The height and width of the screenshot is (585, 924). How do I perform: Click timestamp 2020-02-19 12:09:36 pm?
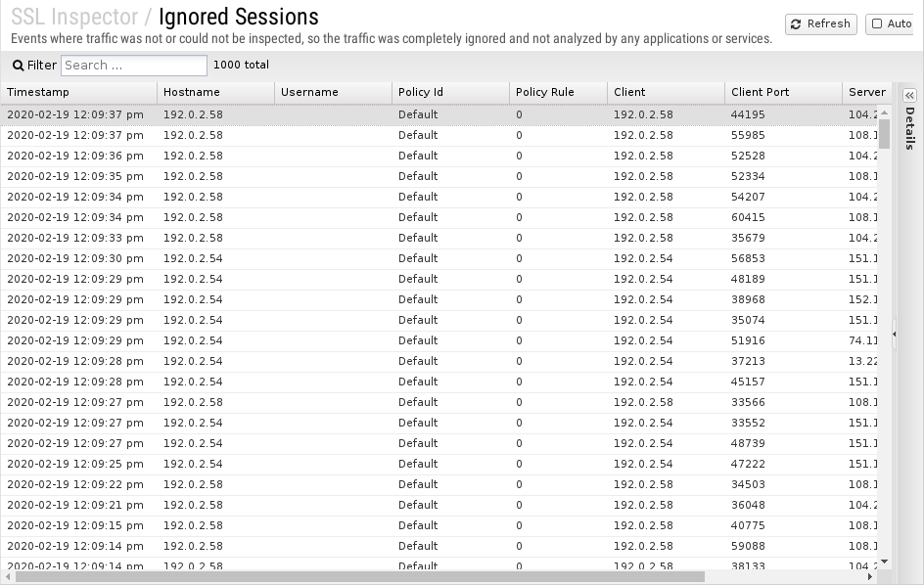tap(74, 157)
